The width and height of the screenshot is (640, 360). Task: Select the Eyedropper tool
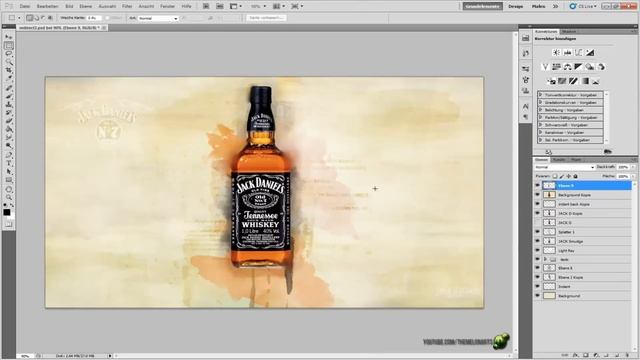point(9,78)
